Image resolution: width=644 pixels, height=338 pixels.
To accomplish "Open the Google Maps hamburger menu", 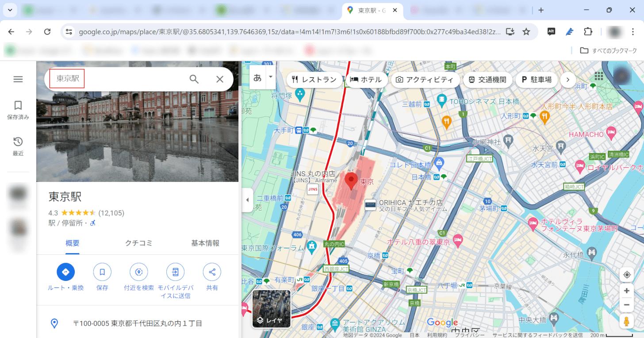I will coord(18,79).
